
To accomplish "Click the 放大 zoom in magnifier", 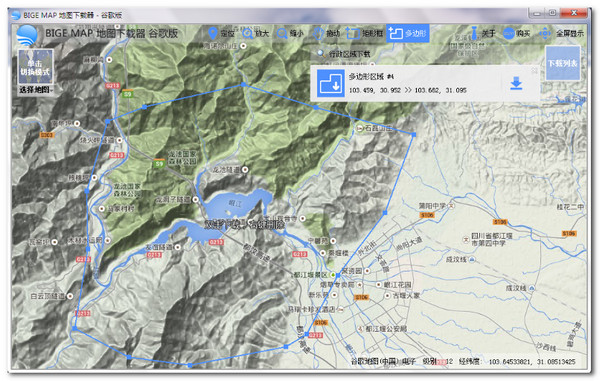I will [256, 33].
